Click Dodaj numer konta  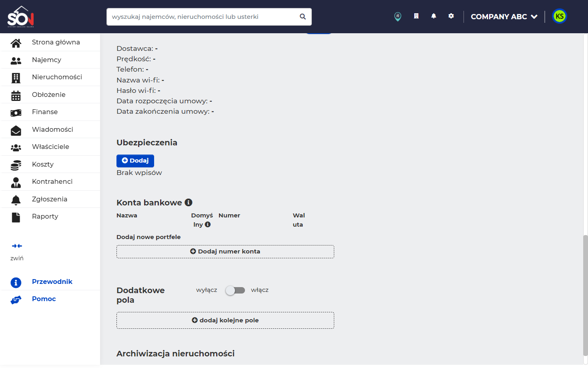point(225,251)
